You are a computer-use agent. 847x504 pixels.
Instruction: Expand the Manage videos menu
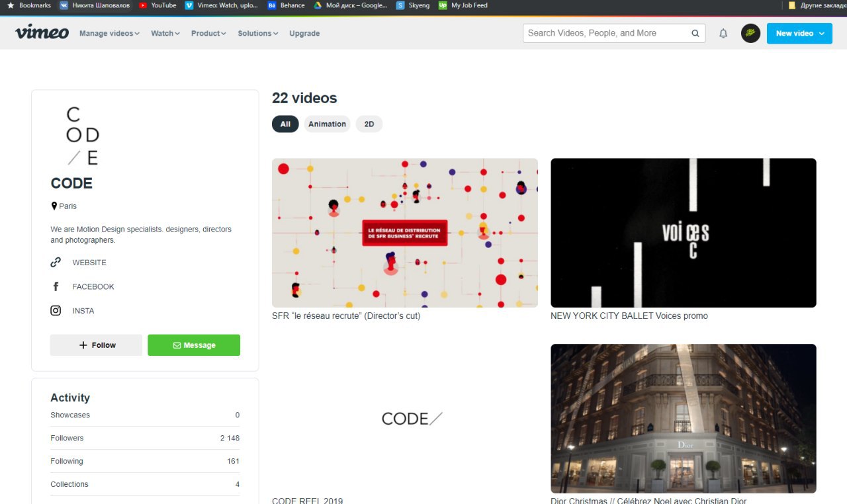pyautogui.click(x=109, y=33)
